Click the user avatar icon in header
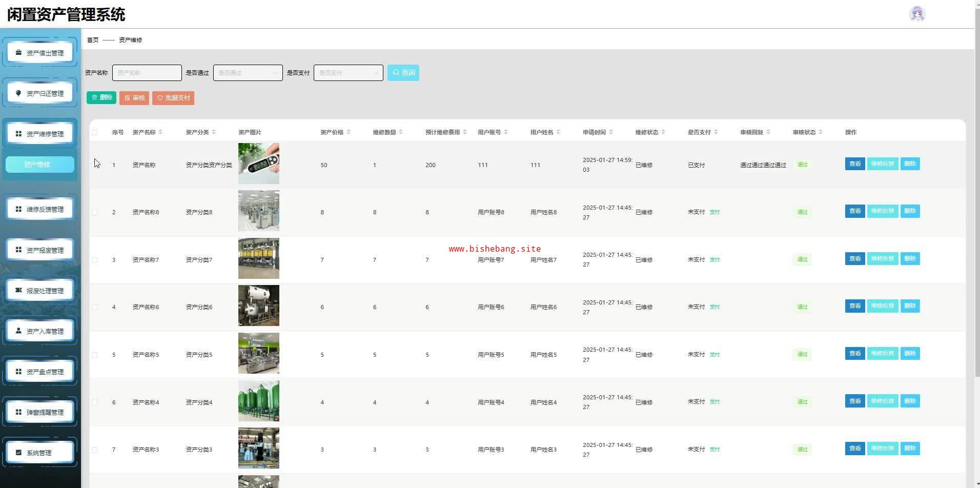 pyautogui.click(x=916, y=14)
